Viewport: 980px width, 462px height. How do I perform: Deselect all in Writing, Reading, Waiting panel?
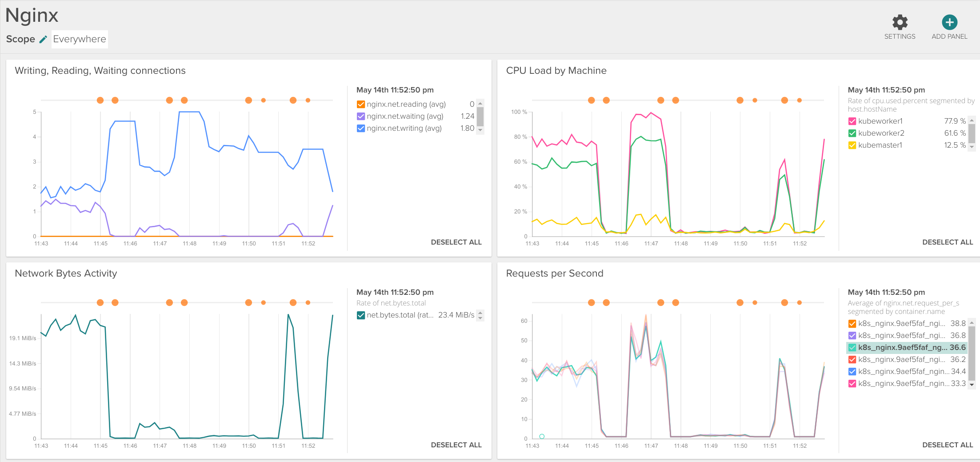click(x=456, y=242)
